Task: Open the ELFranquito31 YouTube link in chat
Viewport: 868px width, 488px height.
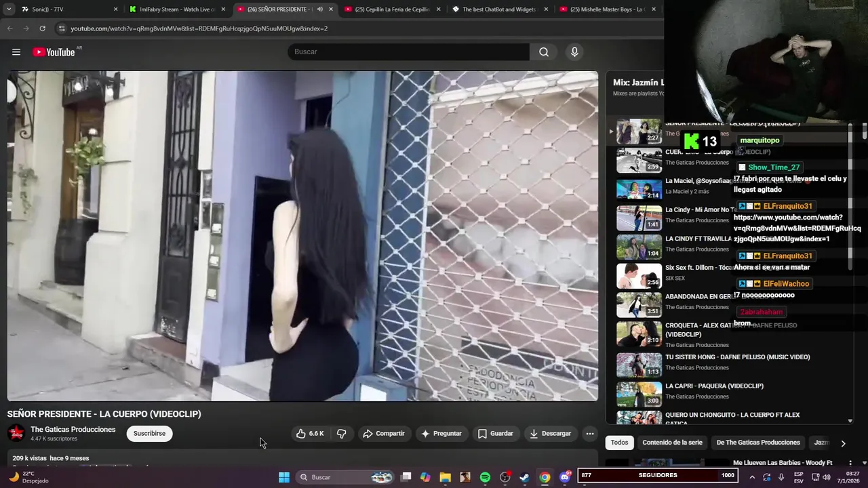Action: 797,228
